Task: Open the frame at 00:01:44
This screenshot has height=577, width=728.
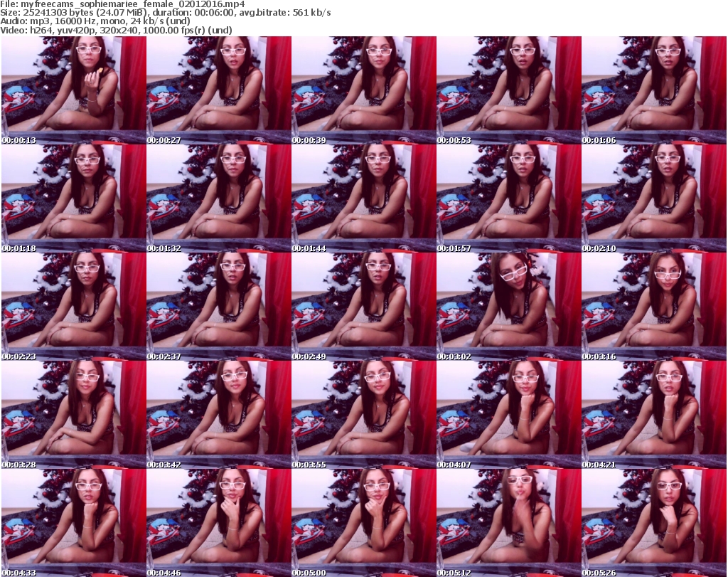Action: coord(363,198)
